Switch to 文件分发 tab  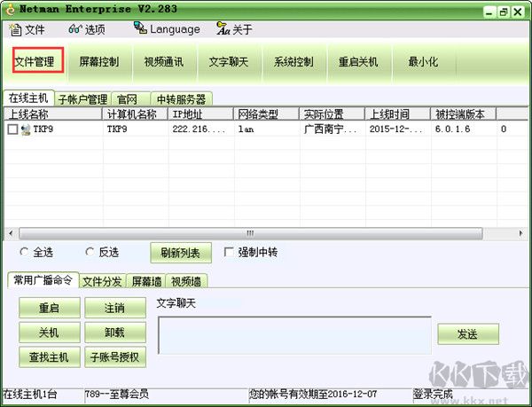103,281
